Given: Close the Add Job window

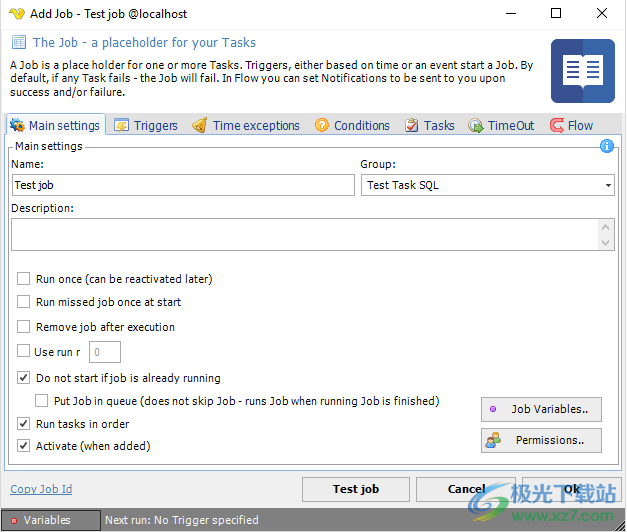Looking at the screenshot, I should pos(602,13).
